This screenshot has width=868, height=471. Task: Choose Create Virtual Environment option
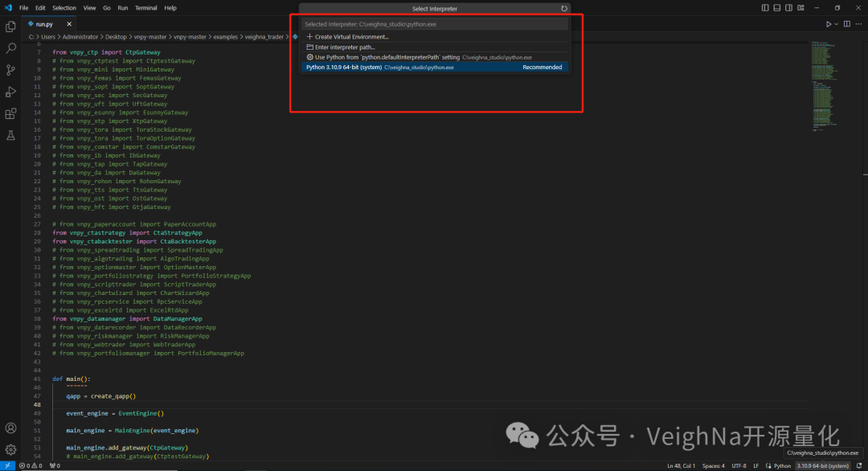(351, 37)
